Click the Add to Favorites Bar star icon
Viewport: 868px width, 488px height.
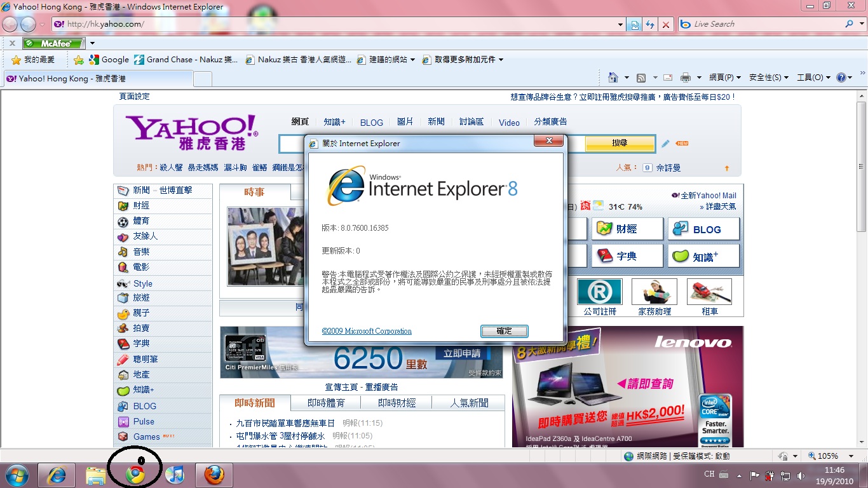tap(78, 60)
